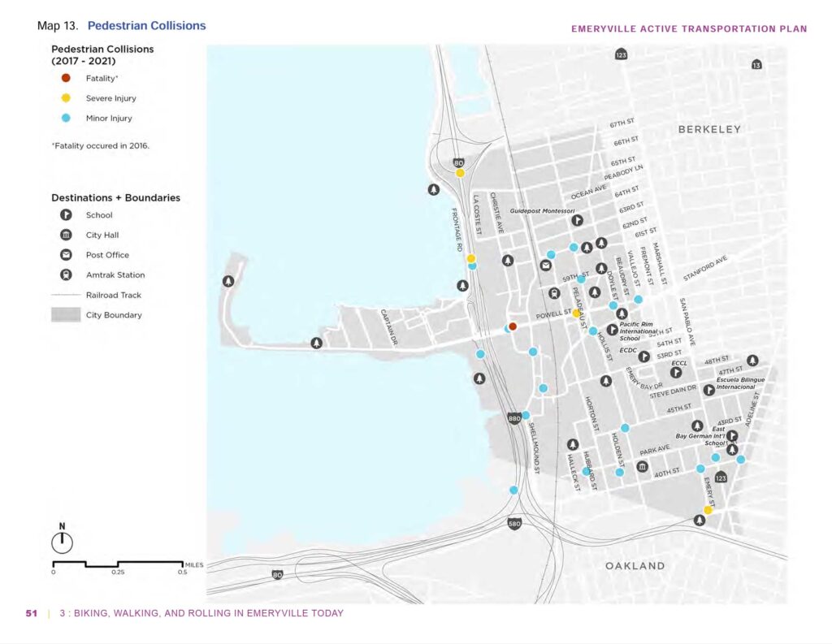832x644 pixels.
Task: Click the school icon by Guidepost Montessori
Action: pos(577,220)
